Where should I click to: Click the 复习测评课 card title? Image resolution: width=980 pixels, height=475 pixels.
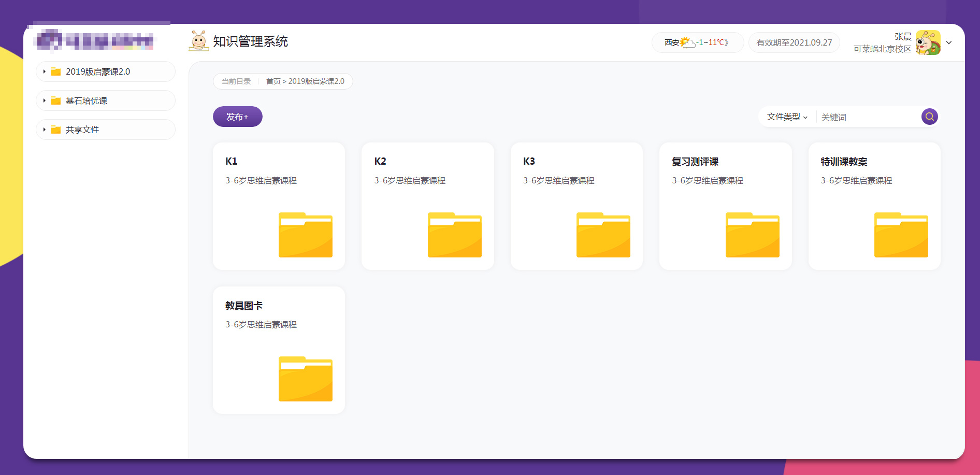(695, 162)
